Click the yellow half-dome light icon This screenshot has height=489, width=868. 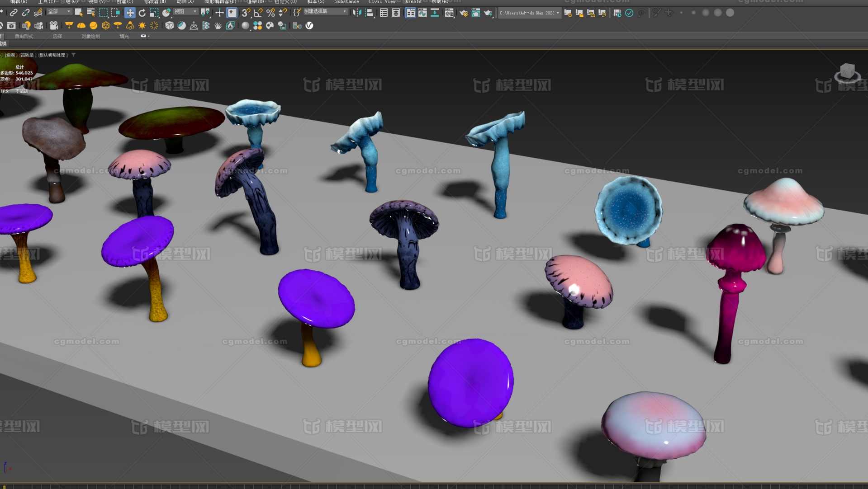point(81,26)
